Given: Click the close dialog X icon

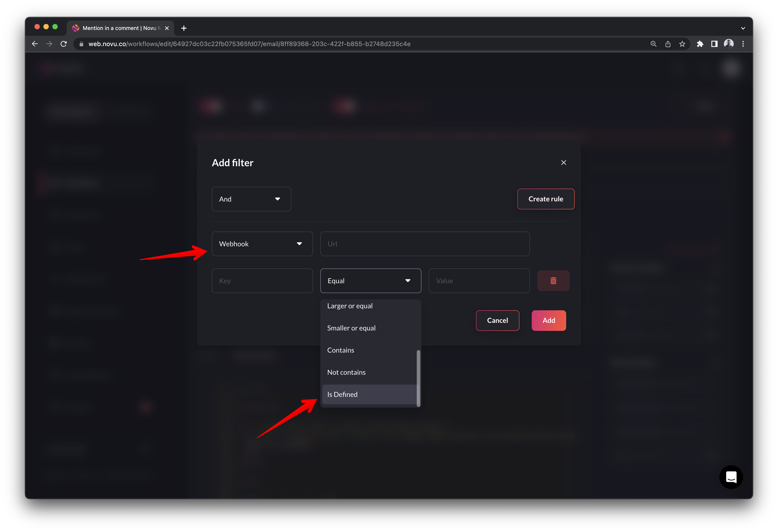Looking at the screenshot, I should [x=564, y=163].
